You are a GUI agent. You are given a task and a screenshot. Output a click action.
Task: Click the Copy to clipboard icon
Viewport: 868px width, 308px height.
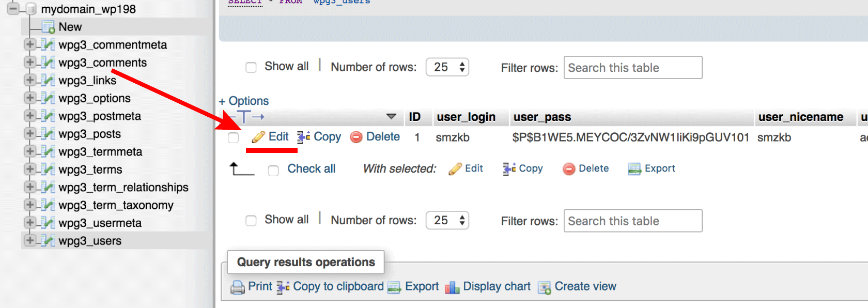283,287
